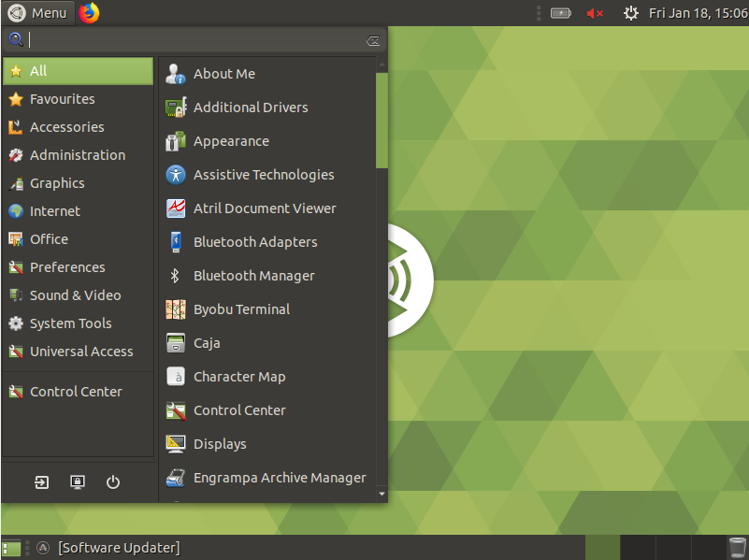This screenshot has height=560, width=749.
Task: Lock the screen via the lock icon
Action: 78,482
